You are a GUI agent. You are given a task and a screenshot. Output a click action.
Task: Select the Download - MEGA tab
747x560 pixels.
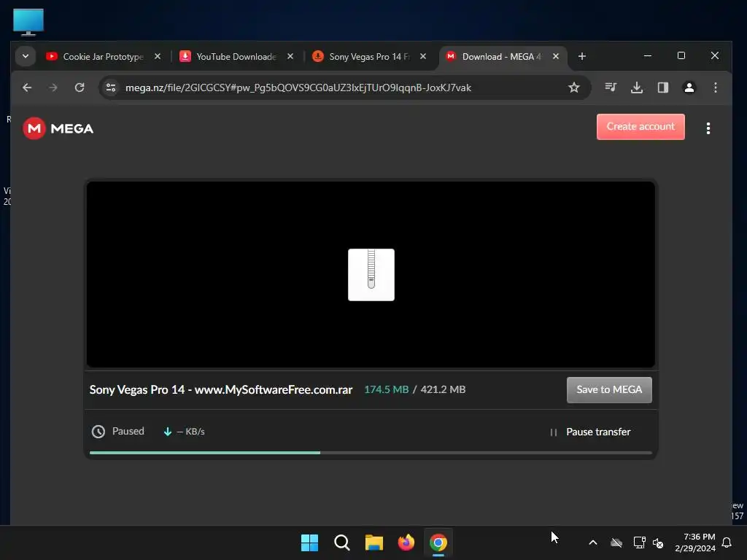[x=502, y=57]
